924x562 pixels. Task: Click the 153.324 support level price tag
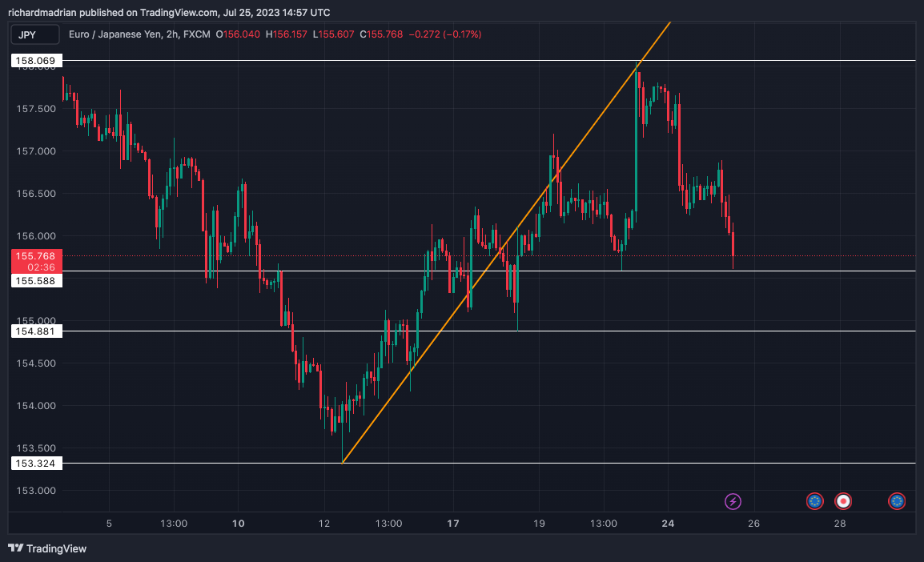tap(35, 463)
